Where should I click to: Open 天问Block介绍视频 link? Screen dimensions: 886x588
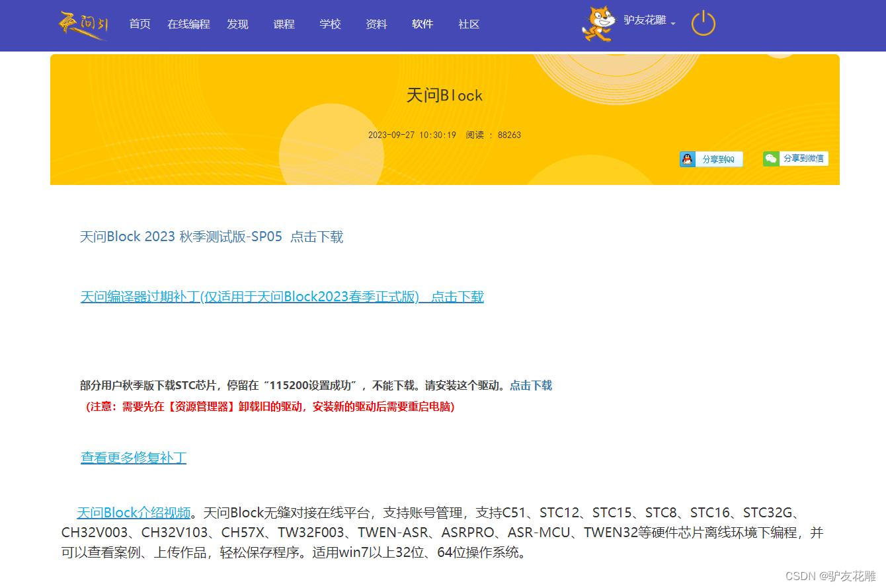[x=134, y=513]
